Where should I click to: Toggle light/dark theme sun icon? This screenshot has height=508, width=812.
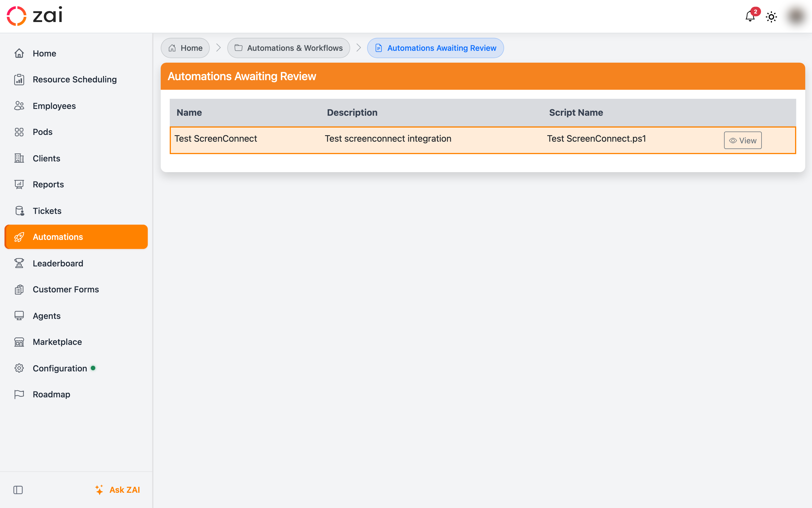(x=771, y=17)
